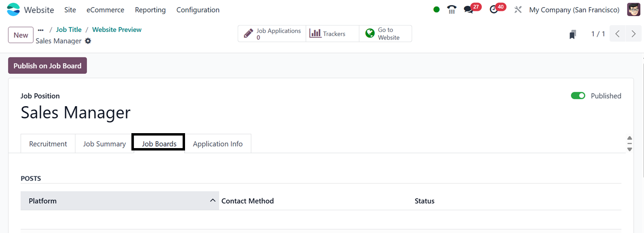Open the discuss messages icon
Viewport: 644px width, 233px height.
click(x=468, y=10)
